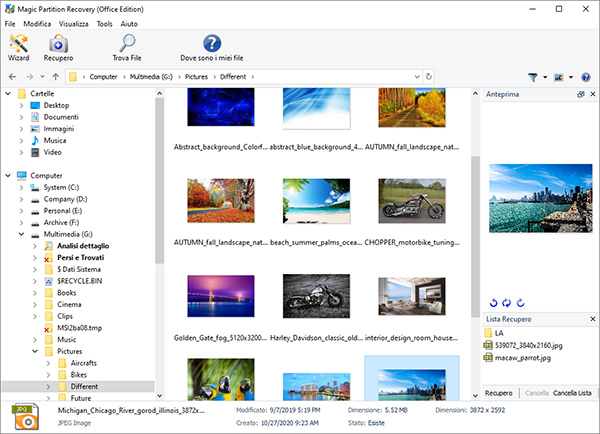This screenshot has width=600, height=434.
Task: Select MSI2ba08.tmp deleted item
Action: tap(80, 328)
